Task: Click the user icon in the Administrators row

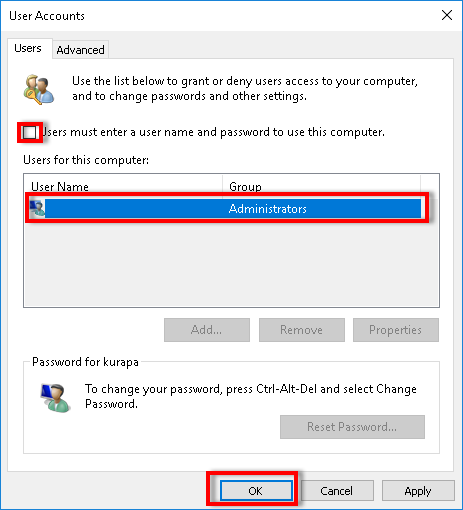Action: pos(37,208)
